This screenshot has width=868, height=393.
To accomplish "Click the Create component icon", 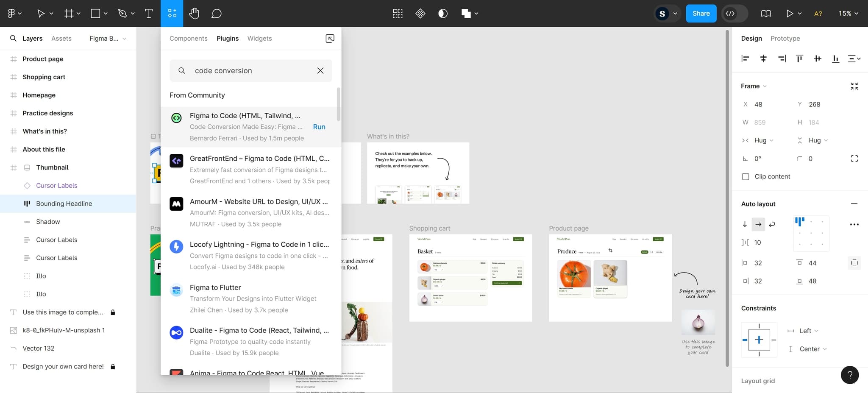I will (x=420, y=14).
